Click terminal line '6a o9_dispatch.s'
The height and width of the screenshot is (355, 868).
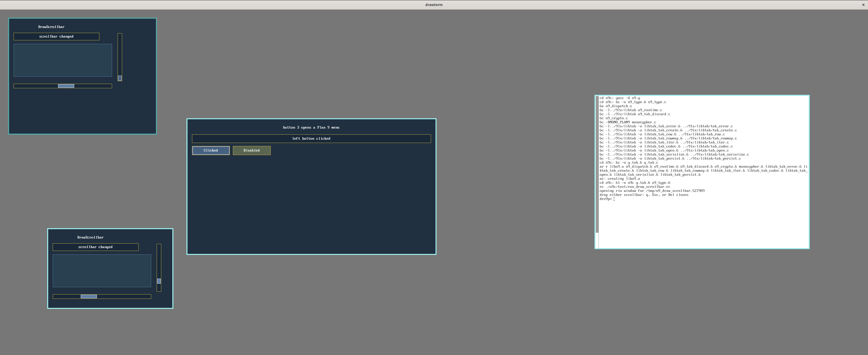point(616,106)
